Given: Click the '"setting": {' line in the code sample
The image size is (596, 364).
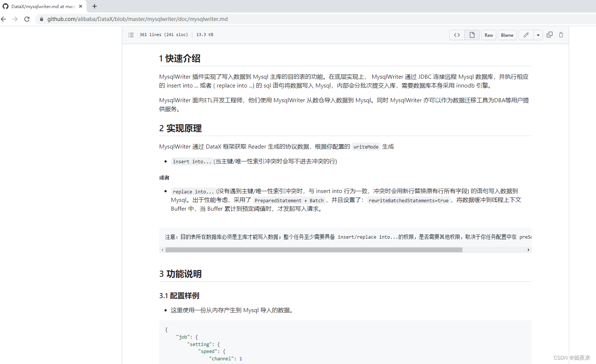Looking at the screenshot, I should pos(203,344).
